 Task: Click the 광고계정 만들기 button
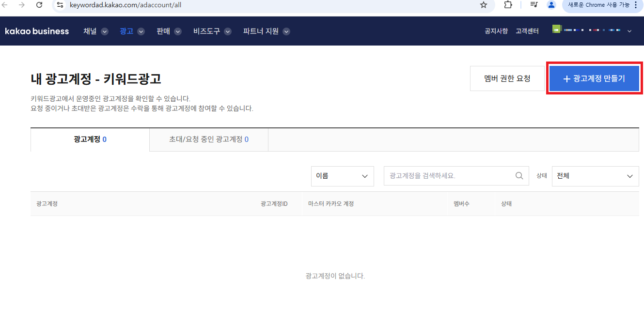pyautogui.click(x=594, y=78)
